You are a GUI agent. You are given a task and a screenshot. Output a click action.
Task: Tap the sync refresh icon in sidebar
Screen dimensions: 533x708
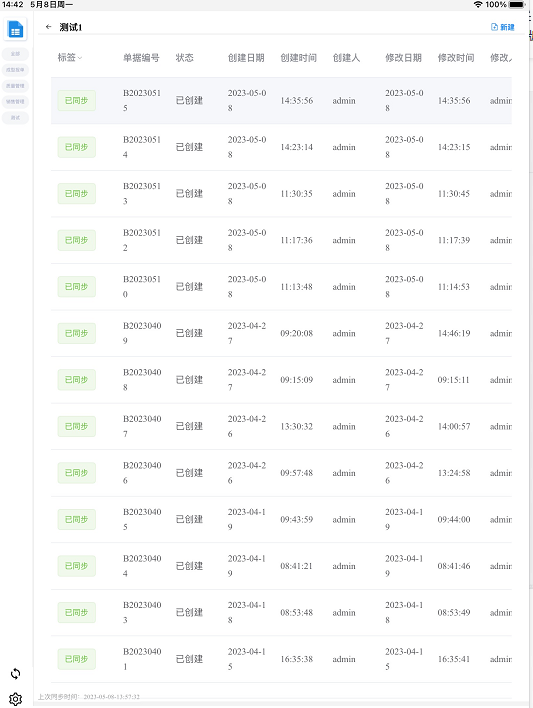coord(15,674)
